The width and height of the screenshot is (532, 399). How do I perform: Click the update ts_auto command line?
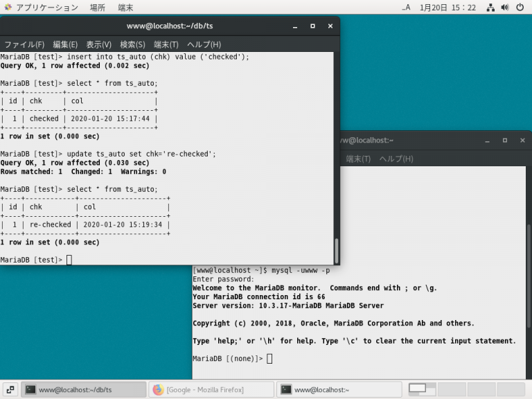[x=108, y=154]
